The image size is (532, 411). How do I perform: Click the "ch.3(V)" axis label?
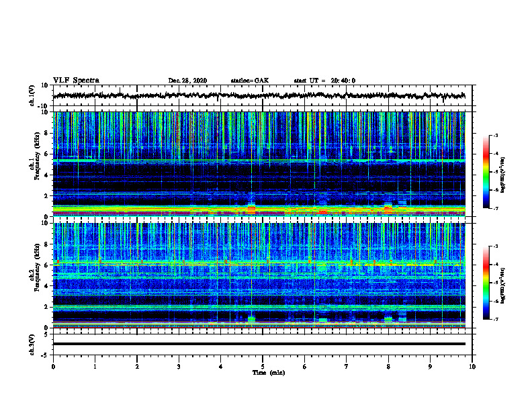coord(32,345)
